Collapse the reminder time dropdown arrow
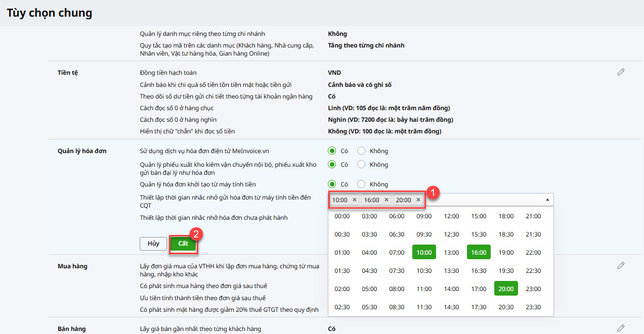The width and height of the screenshot is (644, 334). tap(547, 200)
